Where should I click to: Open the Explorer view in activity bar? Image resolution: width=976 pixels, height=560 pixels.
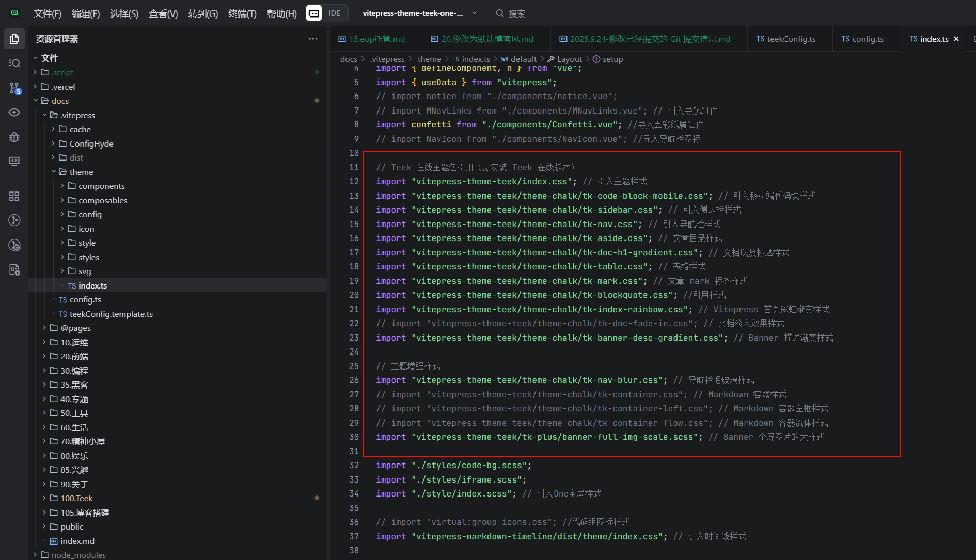[x=14, y=39]
